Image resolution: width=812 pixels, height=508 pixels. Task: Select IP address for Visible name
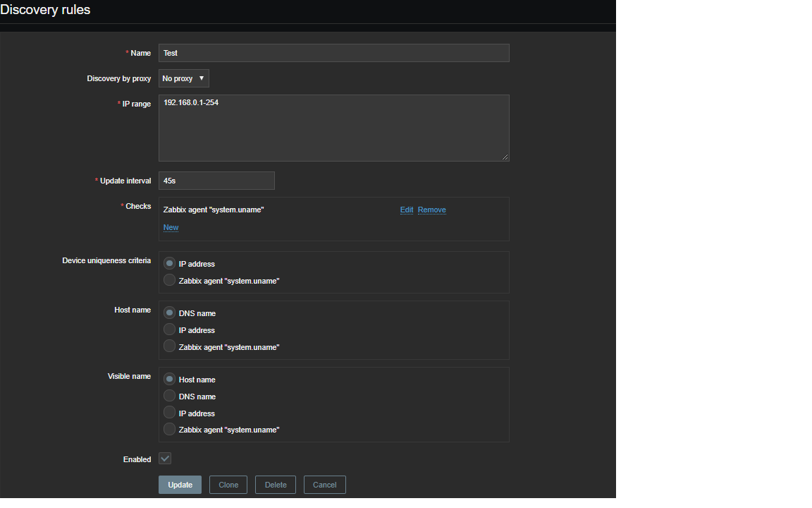click(169, 413)
